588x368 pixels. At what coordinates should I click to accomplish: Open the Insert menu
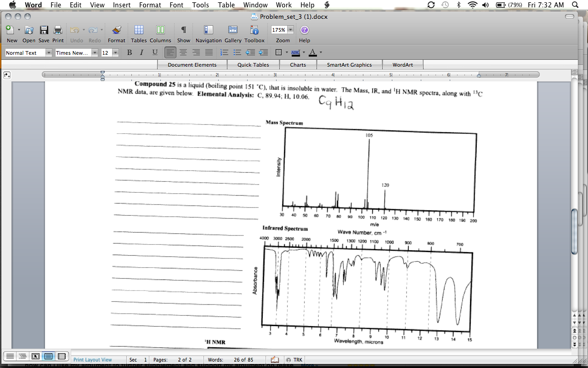coord(122,5)
